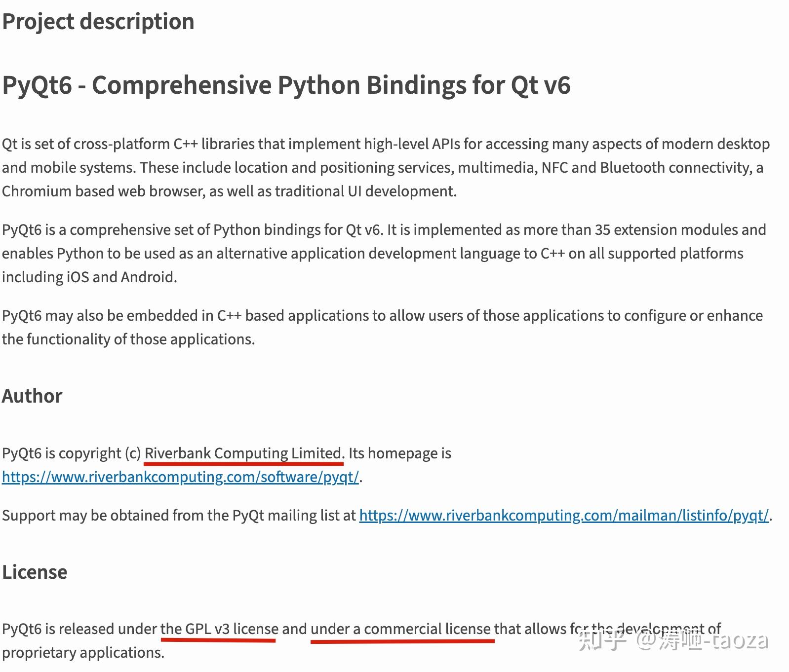The height and width of the screenshot is (672, 789).
Task: Click the 'PyQt6 - Comprehensive Python Bindings' title
Action: tap(286, 85)
